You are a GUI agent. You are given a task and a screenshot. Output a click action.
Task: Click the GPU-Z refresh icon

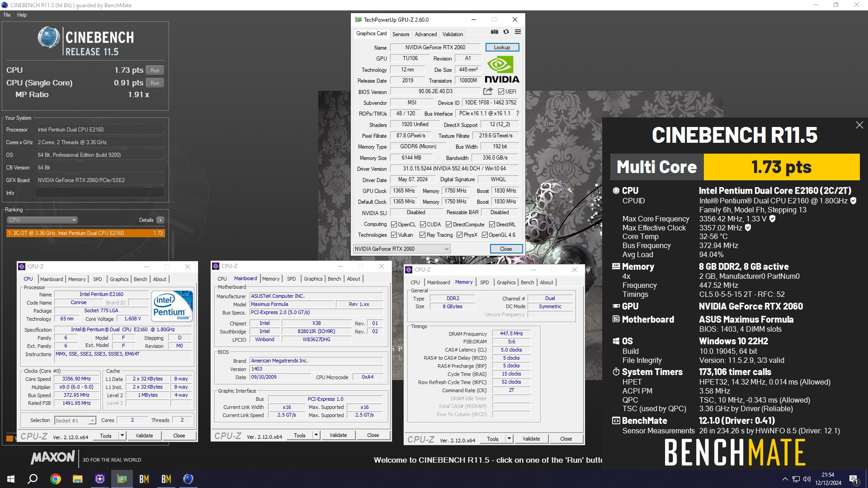point(506,32)
